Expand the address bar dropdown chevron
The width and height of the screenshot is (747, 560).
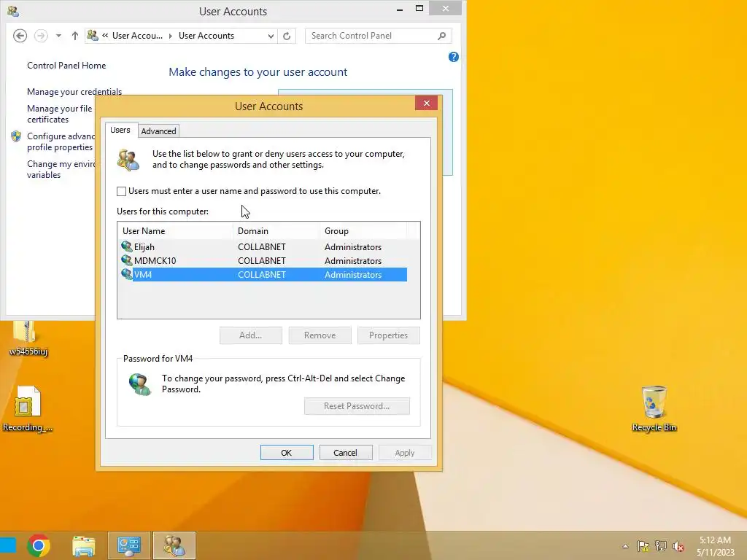271,36
